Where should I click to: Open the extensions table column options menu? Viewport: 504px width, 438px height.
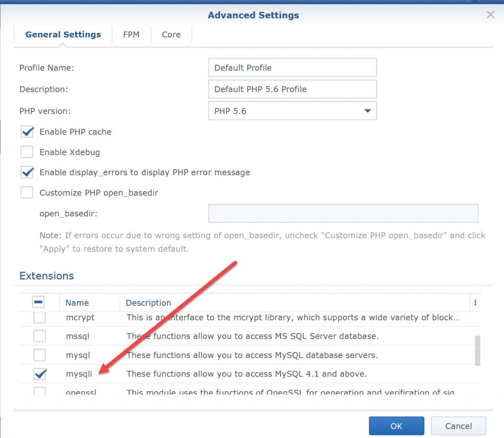475,302
